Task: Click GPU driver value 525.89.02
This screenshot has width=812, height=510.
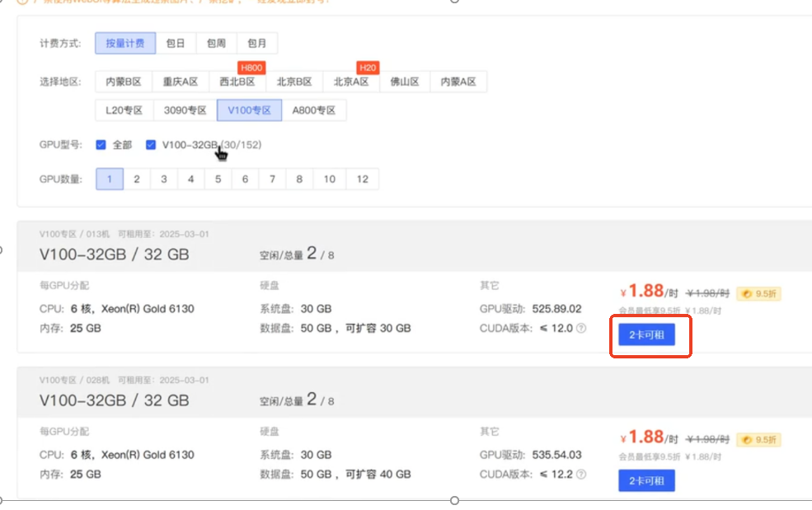Action: [556, 309]
